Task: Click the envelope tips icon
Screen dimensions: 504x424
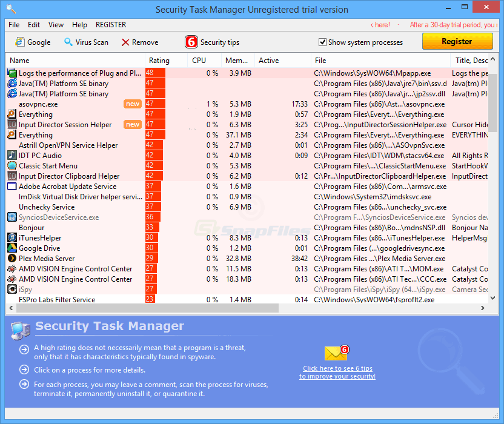Action: pos(336,353)
